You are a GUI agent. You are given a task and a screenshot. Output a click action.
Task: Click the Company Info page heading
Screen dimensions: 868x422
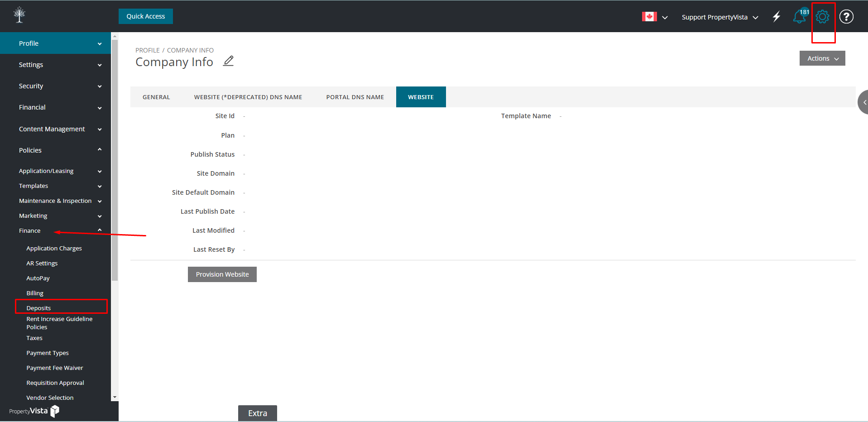174,62
